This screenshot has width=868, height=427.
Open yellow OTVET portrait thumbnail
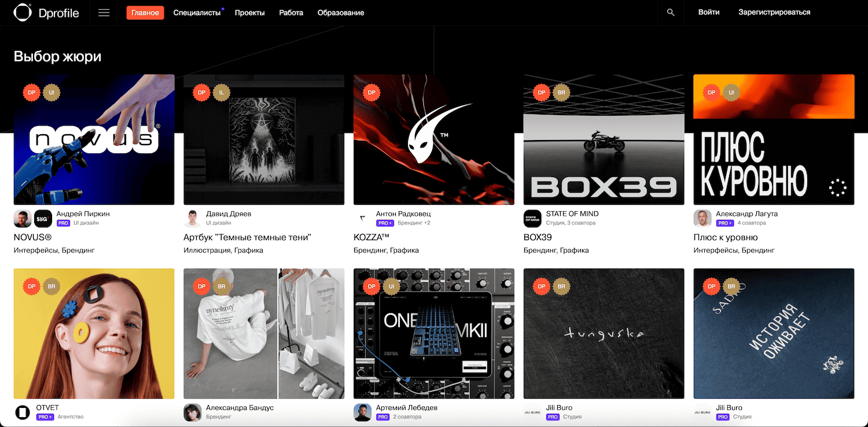[94, 333]
